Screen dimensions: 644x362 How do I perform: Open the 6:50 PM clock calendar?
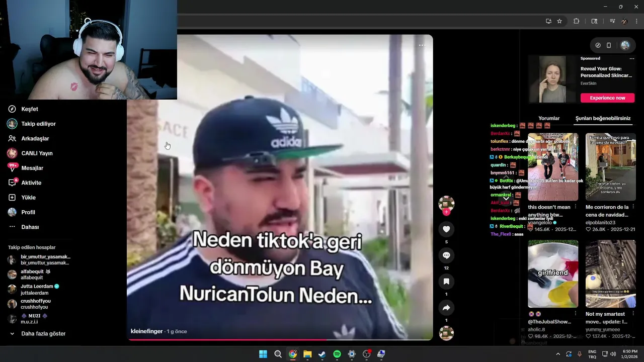(630, 354)
